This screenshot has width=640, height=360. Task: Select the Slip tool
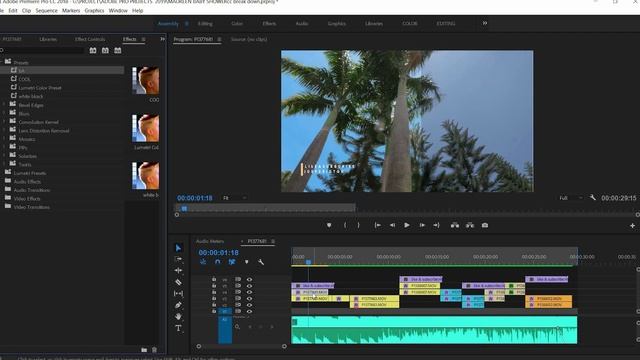point(178,293)
